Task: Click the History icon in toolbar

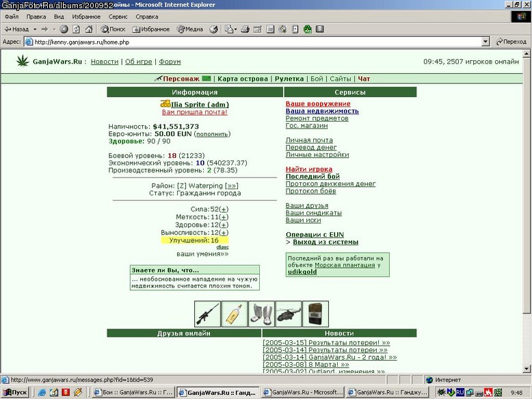Action: (214, 29)
